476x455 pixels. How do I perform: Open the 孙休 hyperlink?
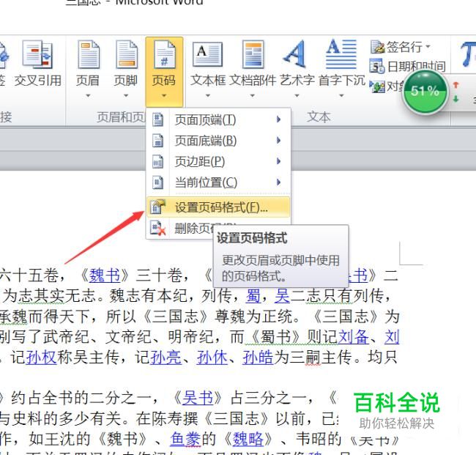click(212, 358)
